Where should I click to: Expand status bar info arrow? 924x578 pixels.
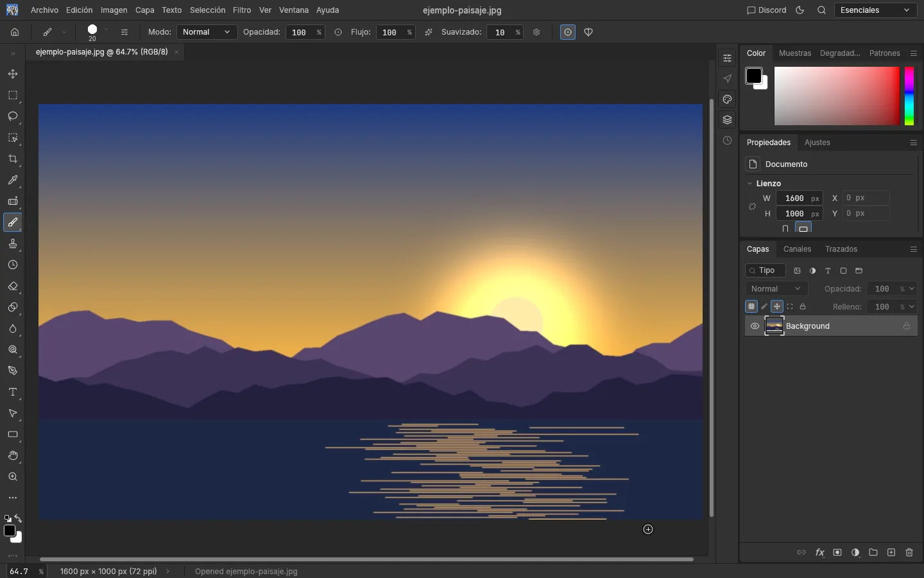point(168,571)
